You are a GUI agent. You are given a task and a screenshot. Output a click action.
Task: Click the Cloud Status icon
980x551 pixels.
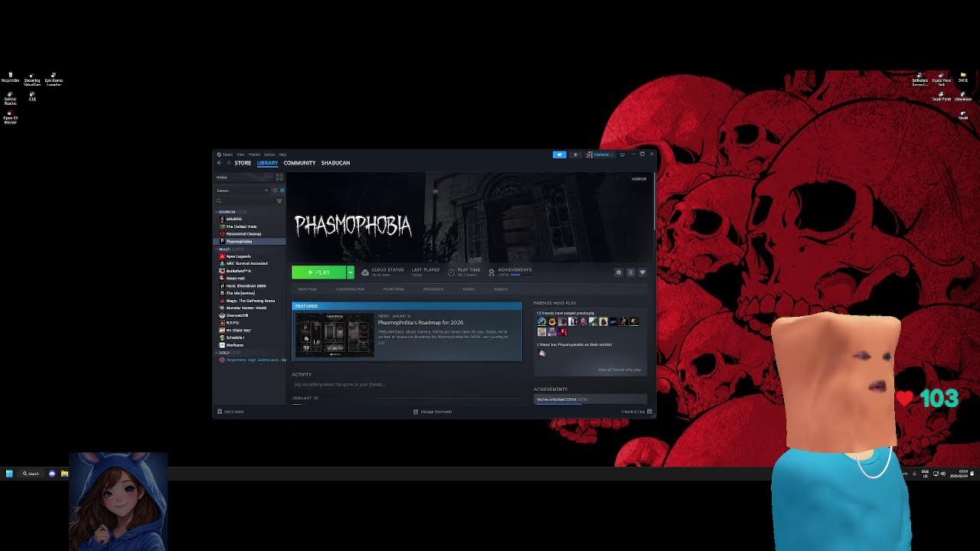pyautogui.click(x=365, y=272)
